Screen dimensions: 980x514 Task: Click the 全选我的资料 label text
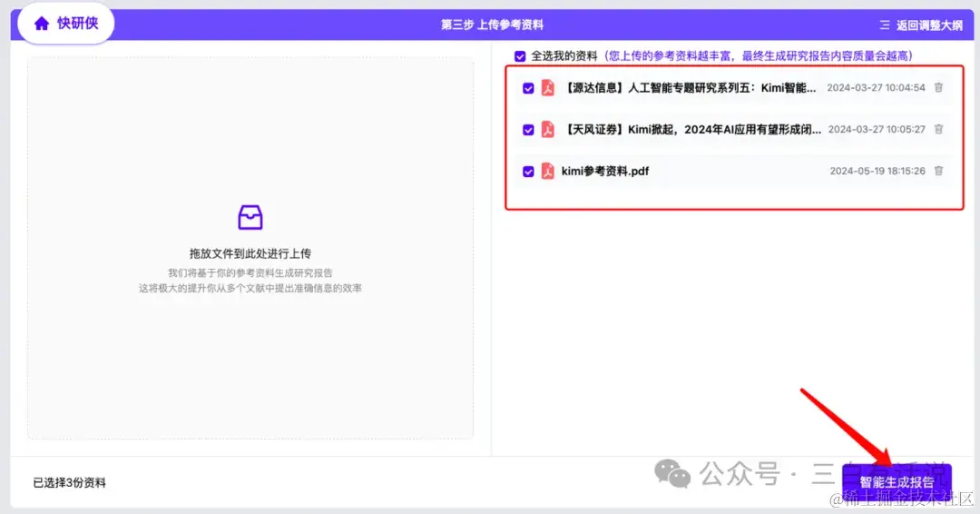point(563,56)
